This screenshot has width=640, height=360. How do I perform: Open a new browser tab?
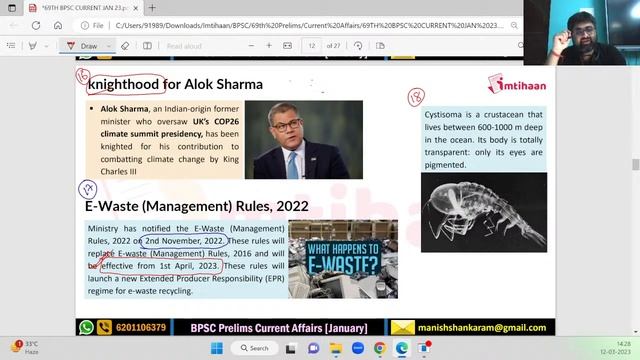[x=152, y=8]
